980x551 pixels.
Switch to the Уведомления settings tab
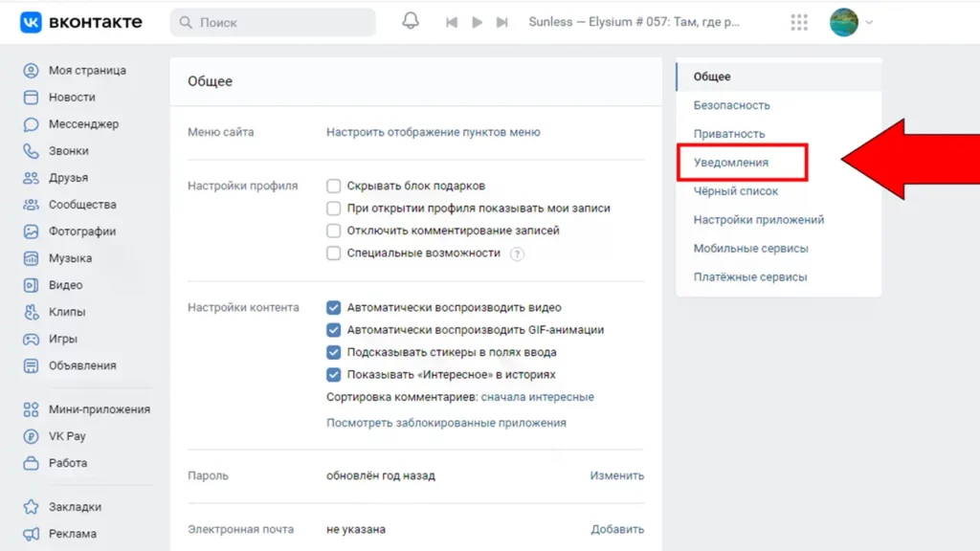[x=731, y=163]
